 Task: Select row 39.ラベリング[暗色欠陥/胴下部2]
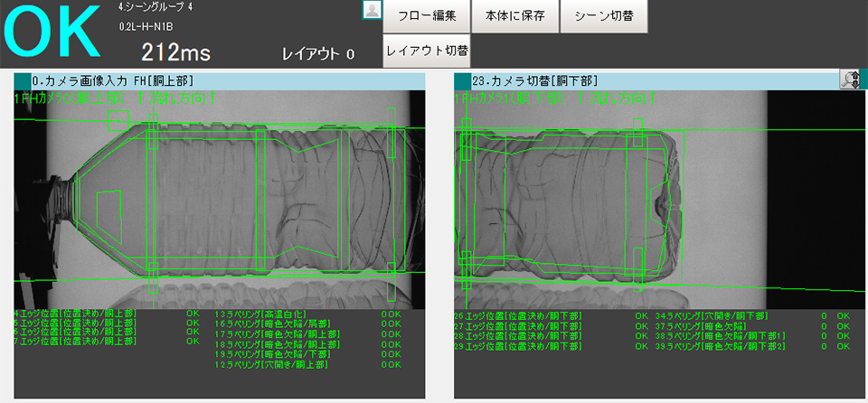coord(721,346)
